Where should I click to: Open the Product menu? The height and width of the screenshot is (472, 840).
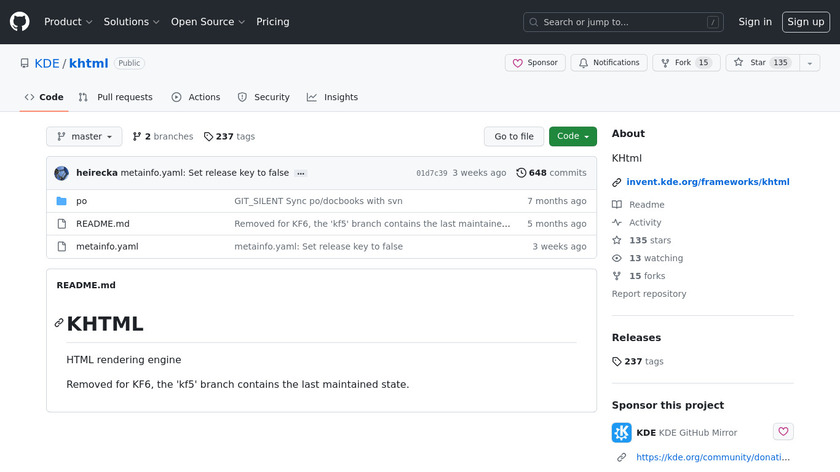coord(68,22)
